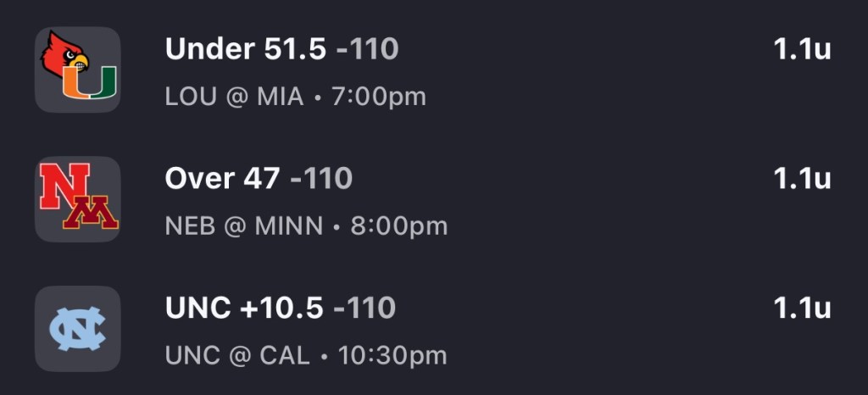
Task: Click the Louisville Cardinals bird logo
Action: 63,53
